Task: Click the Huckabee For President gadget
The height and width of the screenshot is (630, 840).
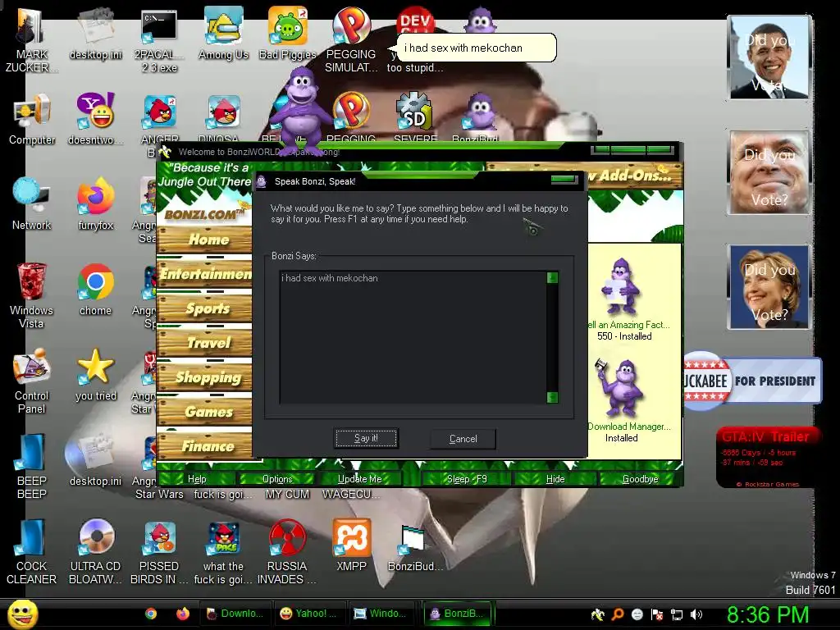Action: (x=753, y=381)
